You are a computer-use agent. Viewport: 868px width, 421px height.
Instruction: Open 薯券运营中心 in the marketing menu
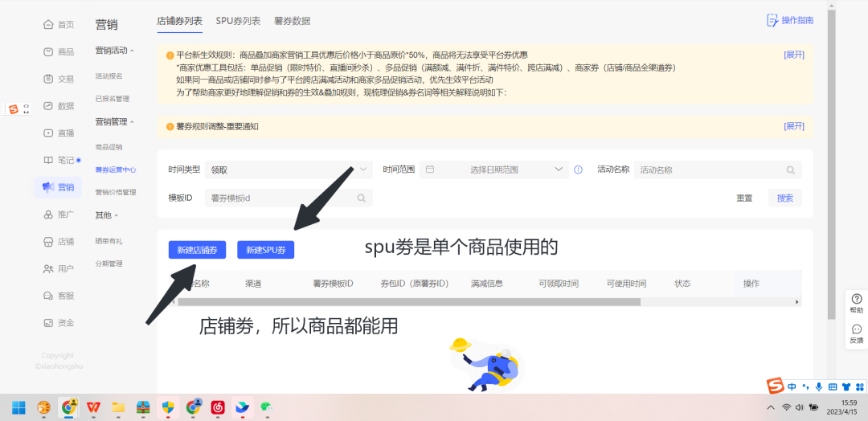tap(116, 170)
